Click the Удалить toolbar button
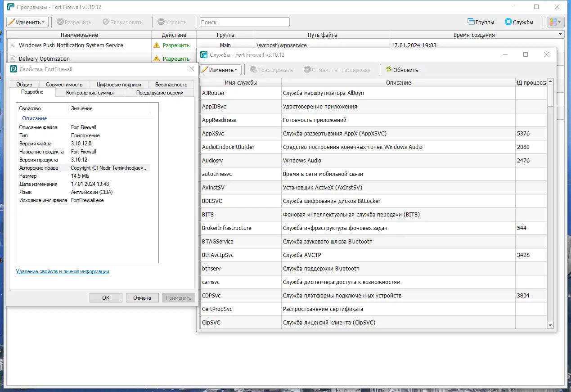The image size is (571, 392). pos(172,22)
